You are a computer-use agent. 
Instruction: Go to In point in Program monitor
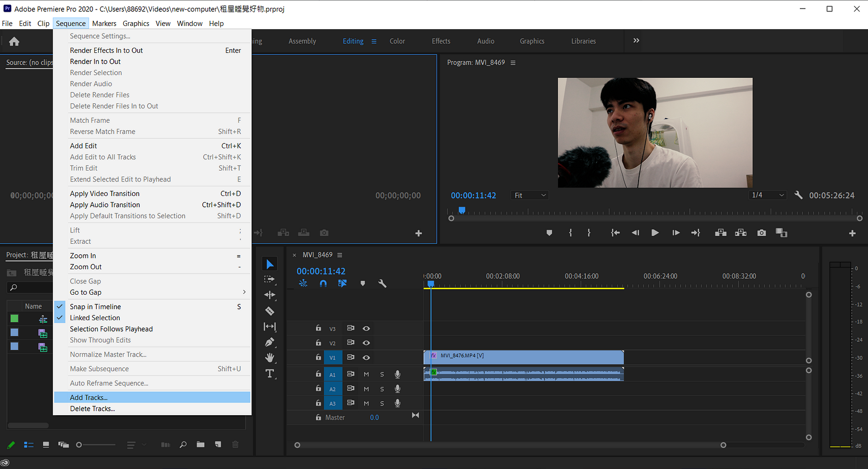pos(615,233)
